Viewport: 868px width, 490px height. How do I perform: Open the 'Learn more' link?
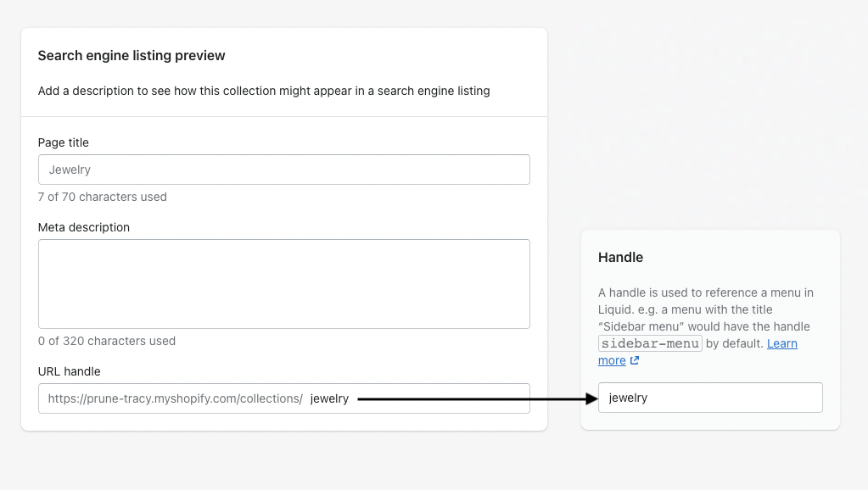781,344
